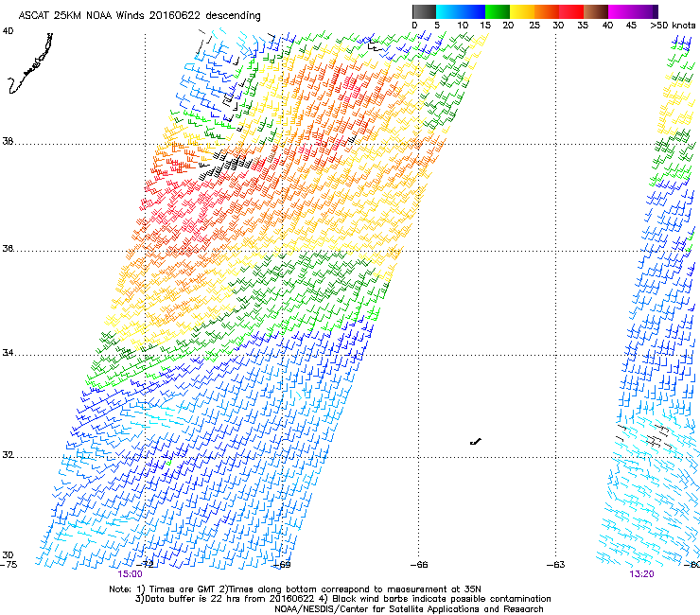Click the latitude label 36
700x615 pixels.
point(8,248)
